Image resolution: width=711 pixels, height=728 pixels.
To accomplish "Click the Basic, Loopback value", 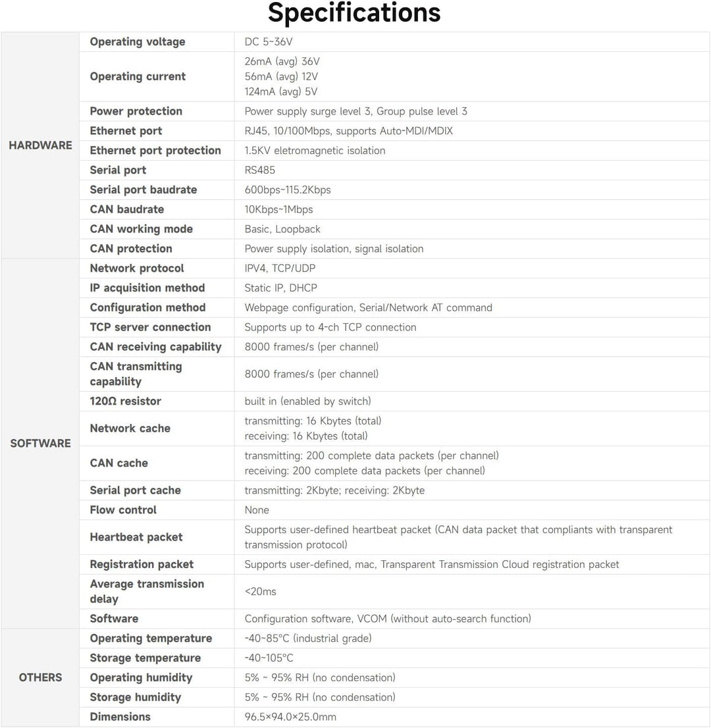I will coord(282,229).
